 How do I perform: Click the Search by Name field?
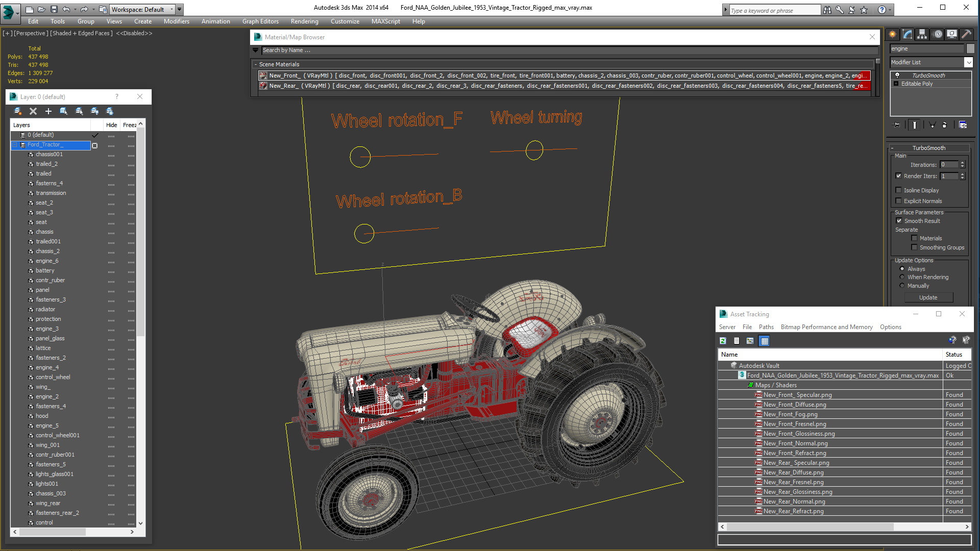tap(570, 50)
